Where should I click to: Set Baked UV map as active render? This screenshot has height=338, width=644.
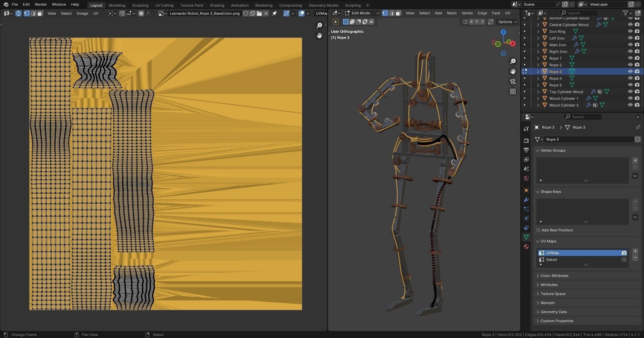click(x=624, y=260)
